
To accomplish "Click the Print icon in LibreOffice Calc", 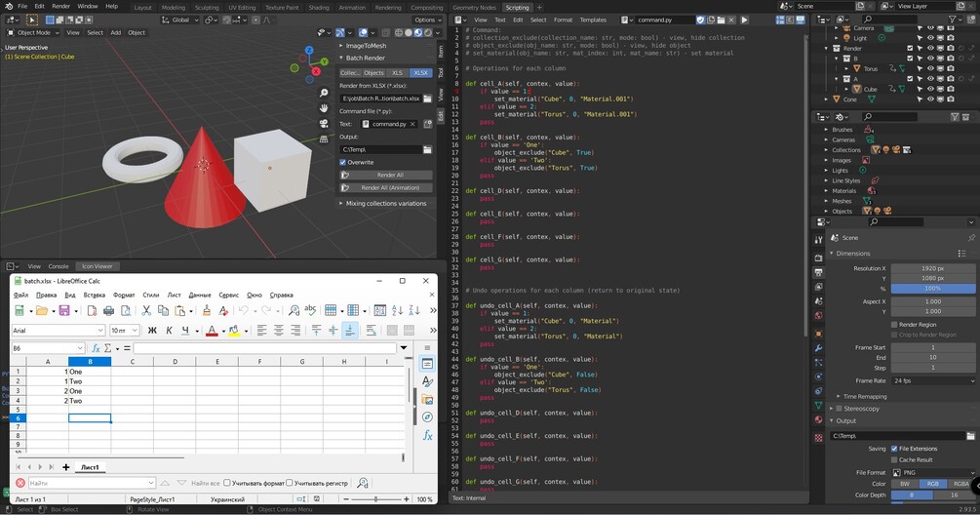I will (x=109, y=310).
